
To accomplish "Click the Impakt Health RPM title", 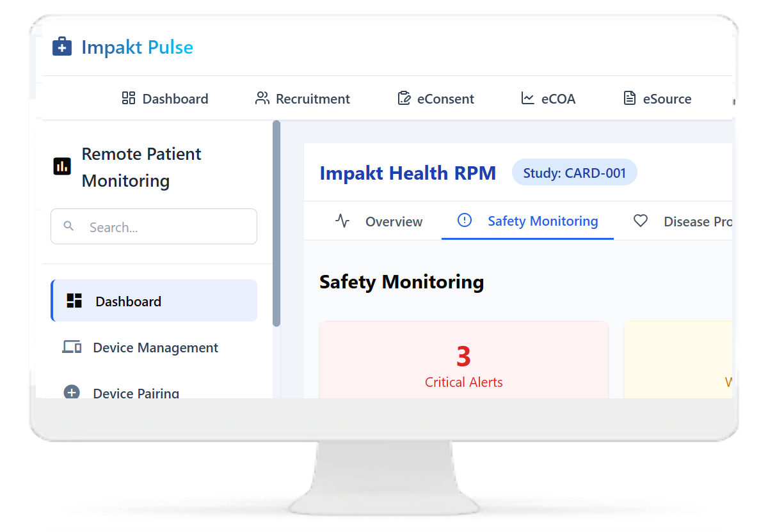I will tap(408, 173).
